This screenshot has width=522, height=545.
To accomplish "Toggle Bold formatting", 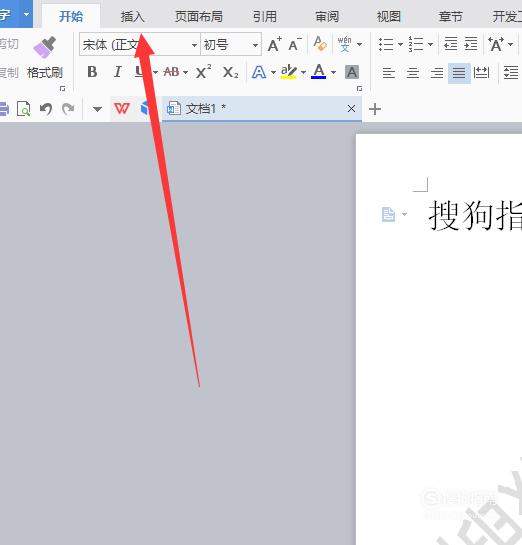I will click(x=92, y=72).
